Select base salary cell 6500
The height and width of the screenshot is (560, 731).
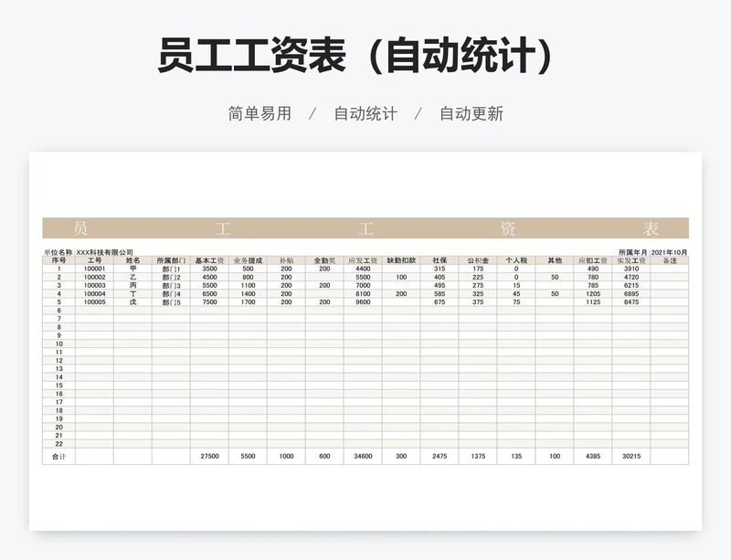(x=209, y=294)
